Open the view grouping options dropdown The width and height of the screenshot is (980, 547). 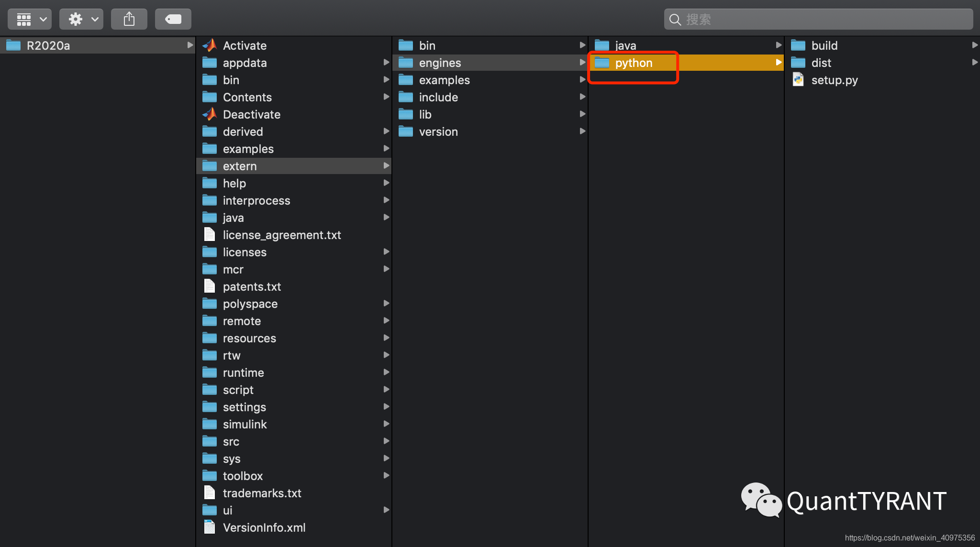tap(30, 19)
